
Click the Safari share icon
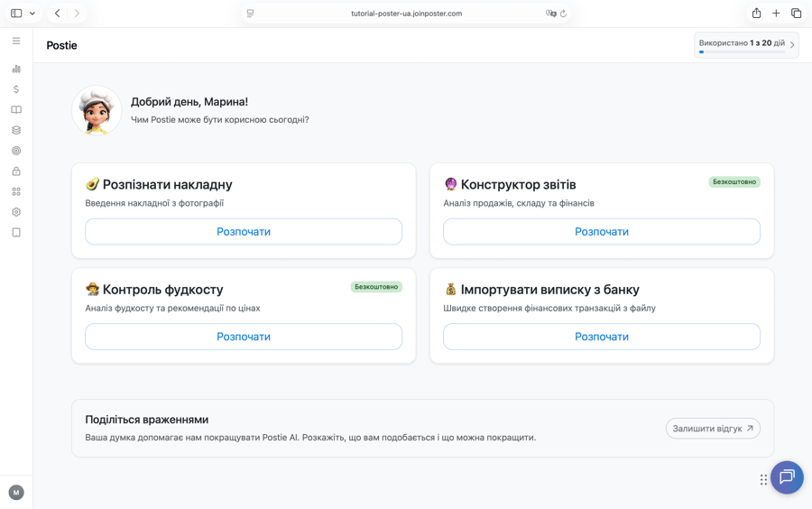pos(757,13)
